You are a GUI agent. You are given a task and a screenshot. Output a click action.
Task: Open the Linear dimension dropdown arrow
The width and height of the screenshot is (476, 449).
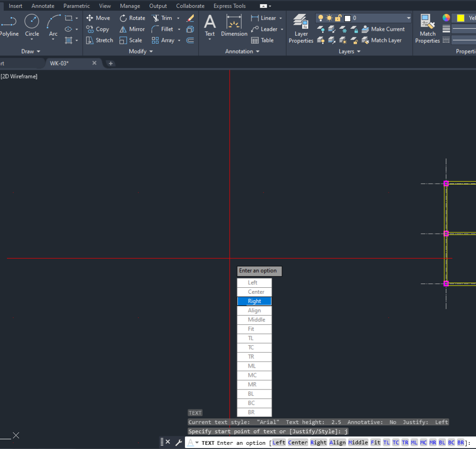coord(281,18)
